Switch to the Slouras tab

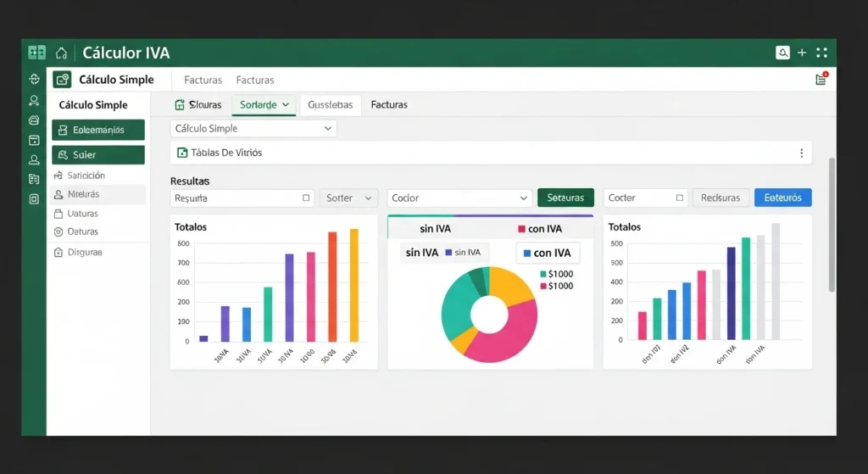pos(198,104)
